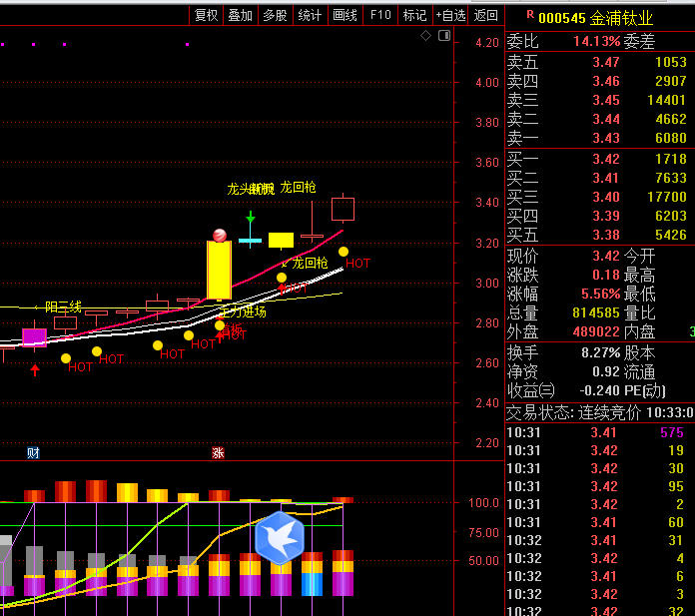
Task: Toggle 叠加 overlay mode
Action: 240,15
